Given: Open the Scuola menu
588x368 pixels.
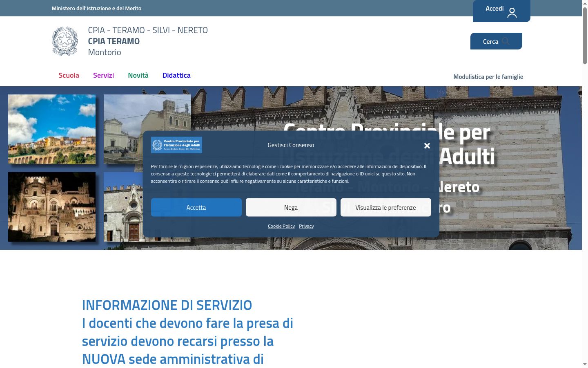Looking at the screenshot, I should tap(69, 75).
